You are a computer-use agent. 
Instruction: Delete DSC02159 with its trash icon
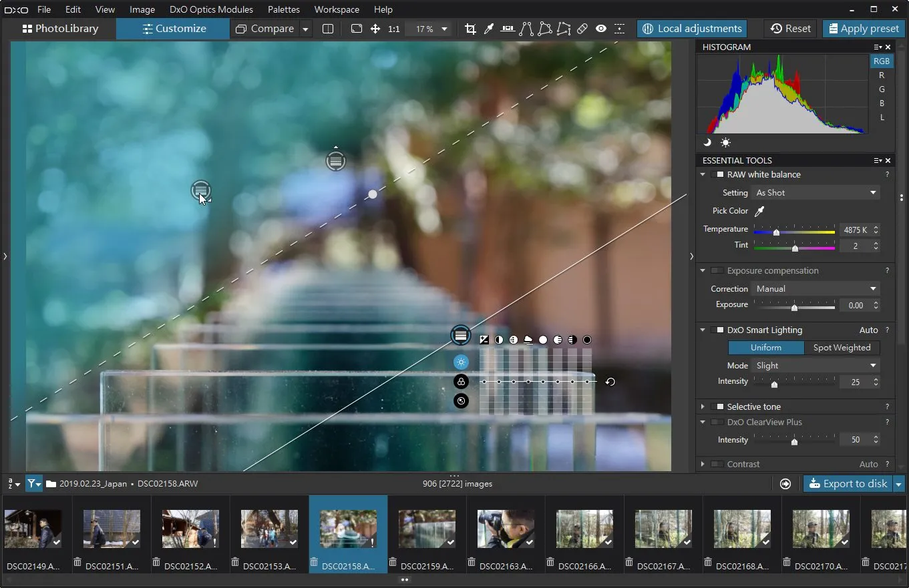coord(393,562)
